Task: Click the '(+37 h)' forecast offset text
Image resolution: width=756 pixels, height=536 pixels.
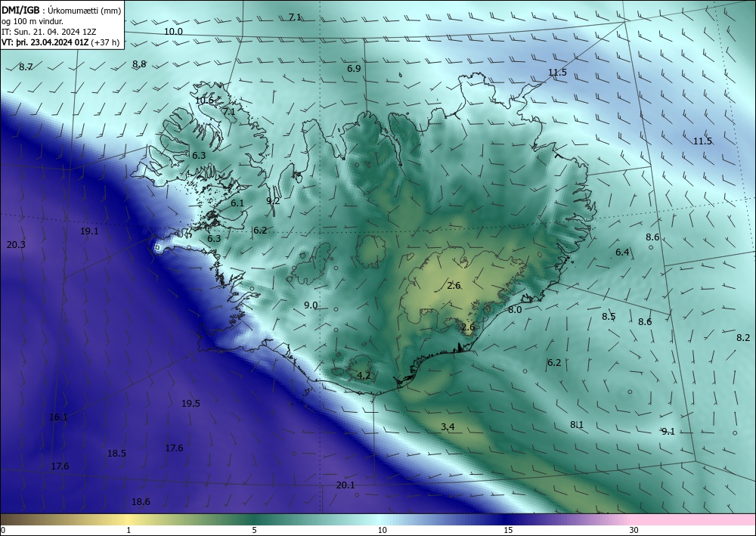Action: point(104,42)
